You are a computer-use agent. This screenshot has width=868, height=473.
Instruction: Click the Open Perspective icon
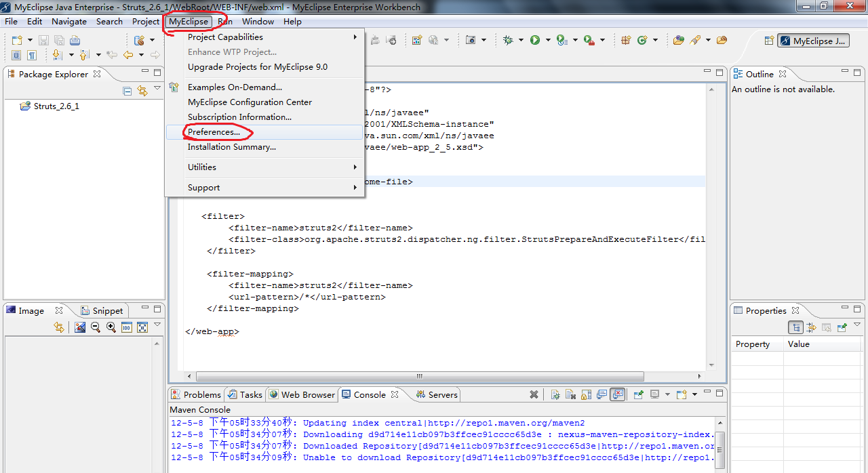click(768, 41)
